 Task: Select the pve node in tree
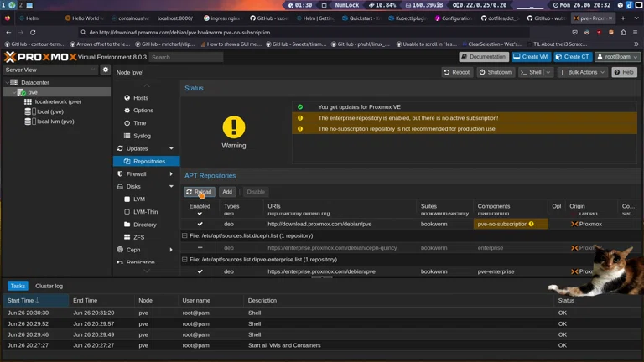[33, 92]
